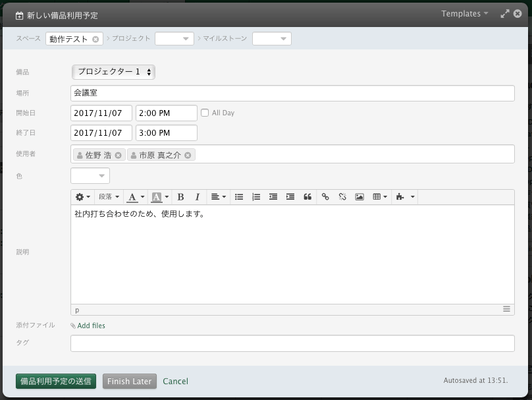
Task: Insert a hyperlink
Action: pyautogui.click(x=325, y=197)
